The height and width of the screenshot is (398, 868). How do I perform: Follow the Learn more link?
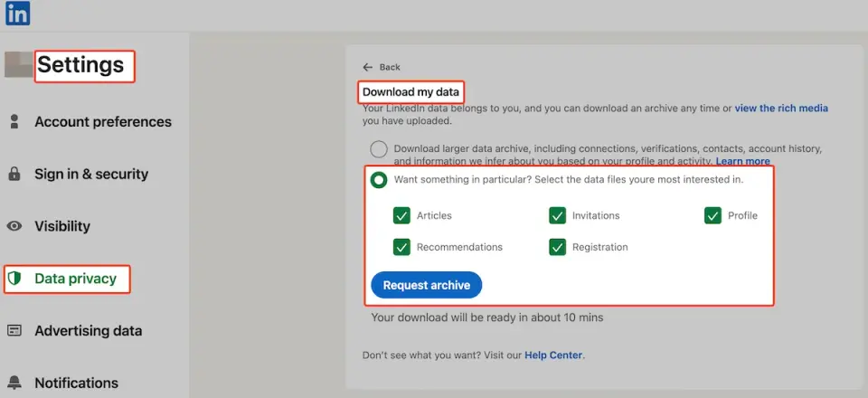[x=743, y=161]
